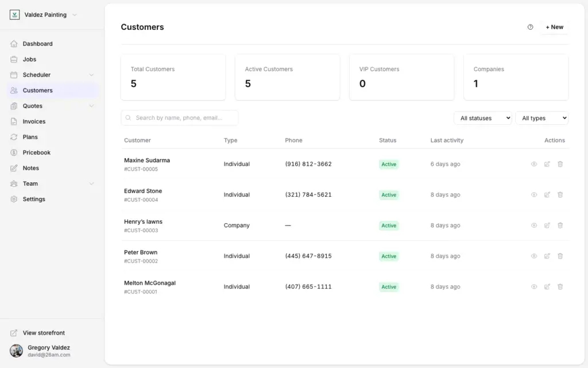
Task: Open the Dashboard menu item
Action: [52, 44]
